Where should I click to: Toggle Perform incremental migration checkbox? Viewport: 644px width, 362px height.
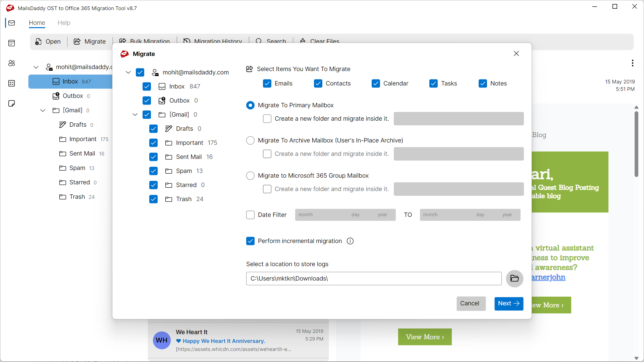(250, 241)
